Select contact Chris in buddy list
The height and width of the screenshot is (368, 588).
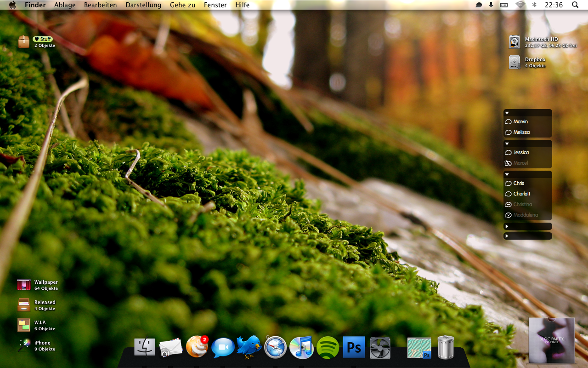coord(527,184)
